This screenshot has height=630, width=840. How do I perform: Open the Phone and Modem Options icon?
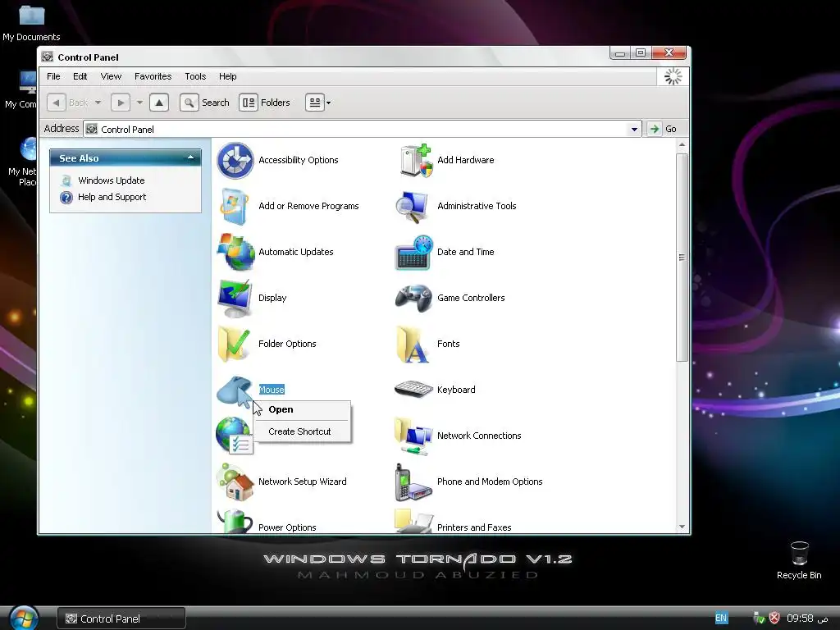click(x=413, y=482)
